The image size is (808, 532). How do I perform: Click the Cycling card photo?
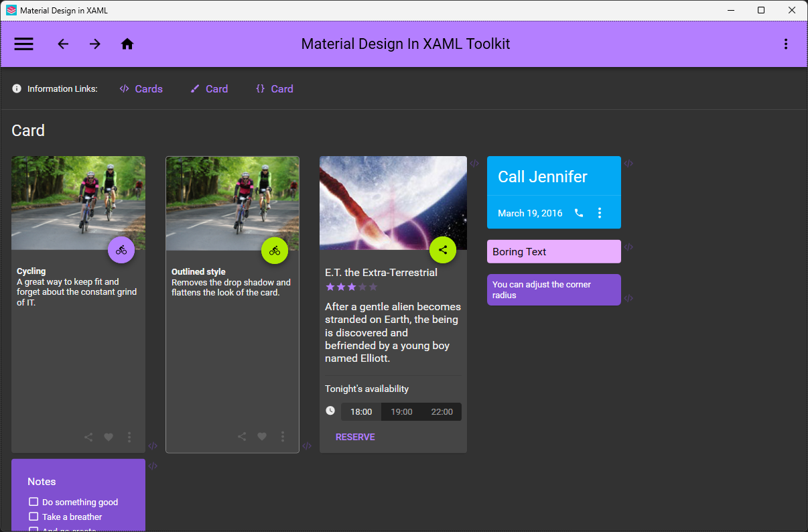pyautogui.click(x=78, y=203)
